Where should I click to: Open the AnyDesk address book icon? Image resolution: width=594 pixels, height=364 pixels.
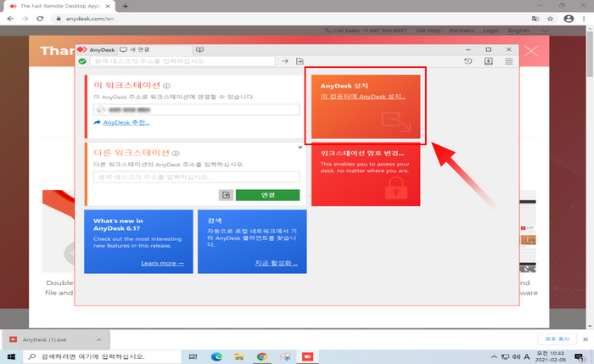(x=489, y=61)
